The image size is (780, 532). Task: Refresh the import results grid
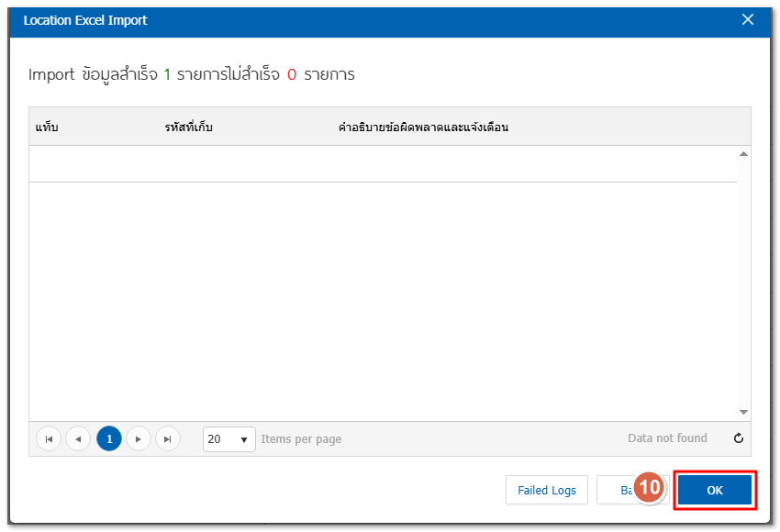738,438
